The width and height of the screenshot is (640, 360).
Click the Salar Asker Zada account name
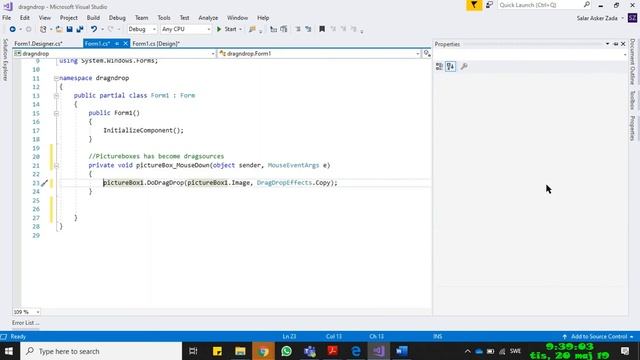pos(597,18)
